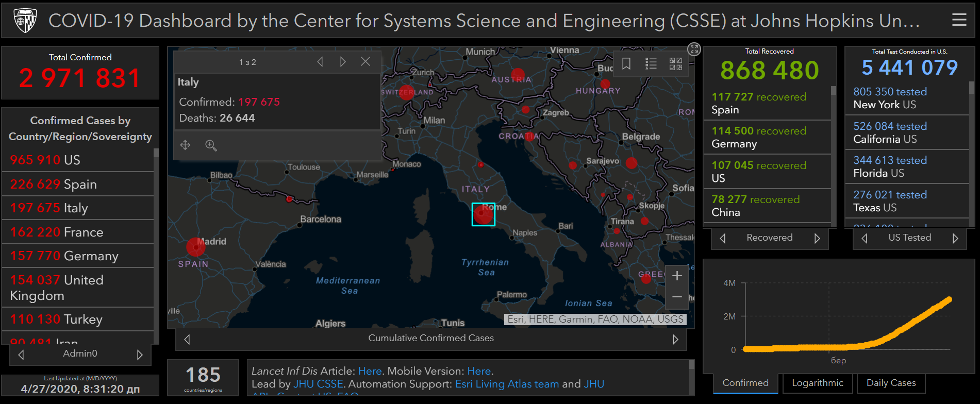980x404 pixels.
Task: Select New York 805 350 tested entry
Action: pos(907,98)
